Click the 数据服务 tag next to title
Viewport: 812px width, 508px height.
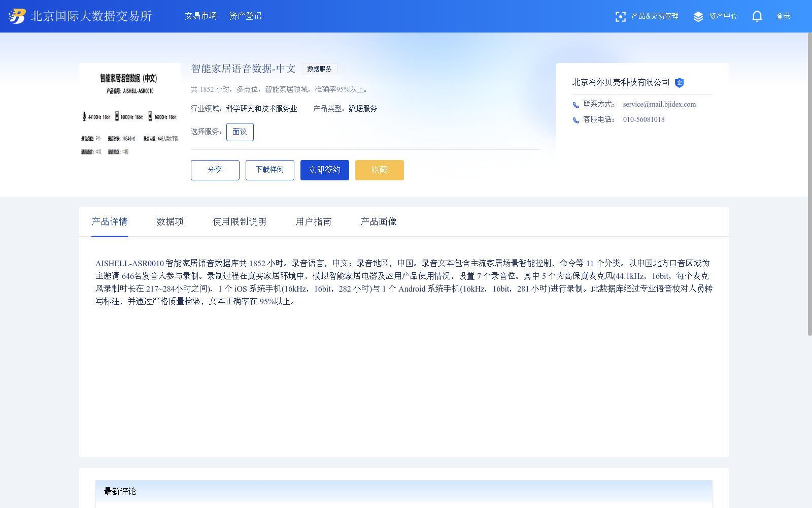tap(319, 69)
